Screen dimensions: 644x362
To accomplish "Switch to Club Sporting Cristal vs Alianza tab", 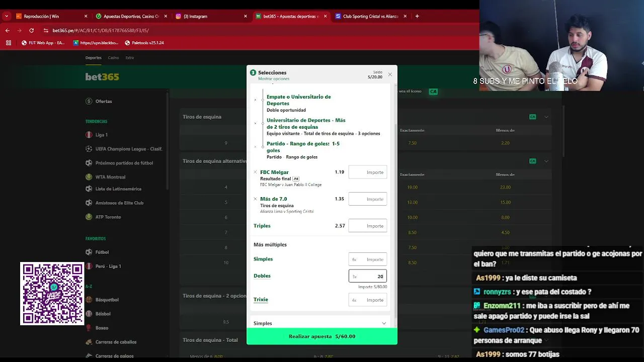I will point(371,16).
